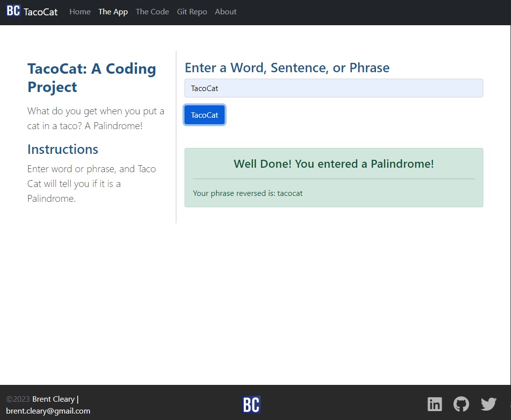The width and height of the screenshot is (511, 420).
Task: Click the 'Well Done!' palindrome result heading
Action: tap(333, 164)
